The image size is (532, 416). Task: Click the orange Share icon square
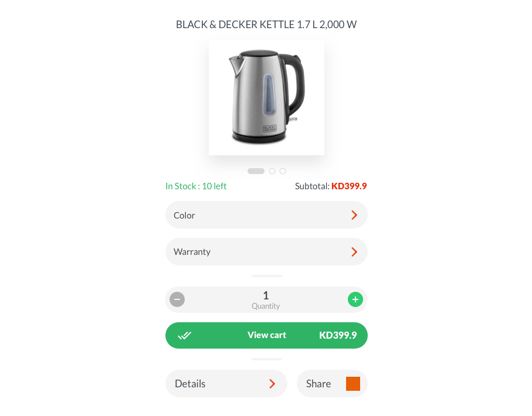[x=353, y=384]
